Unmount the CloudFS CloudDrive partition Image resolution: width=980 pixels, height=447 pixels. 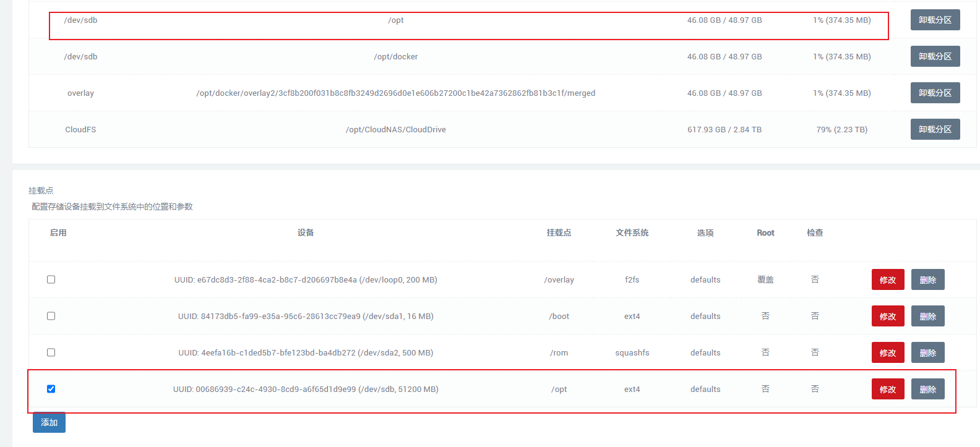coord(935,129)
